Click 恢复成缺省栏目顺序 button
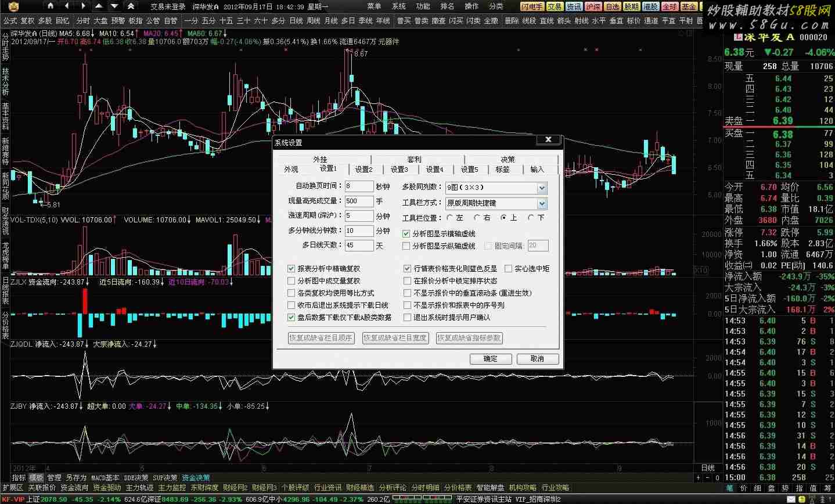 [321, 338]
